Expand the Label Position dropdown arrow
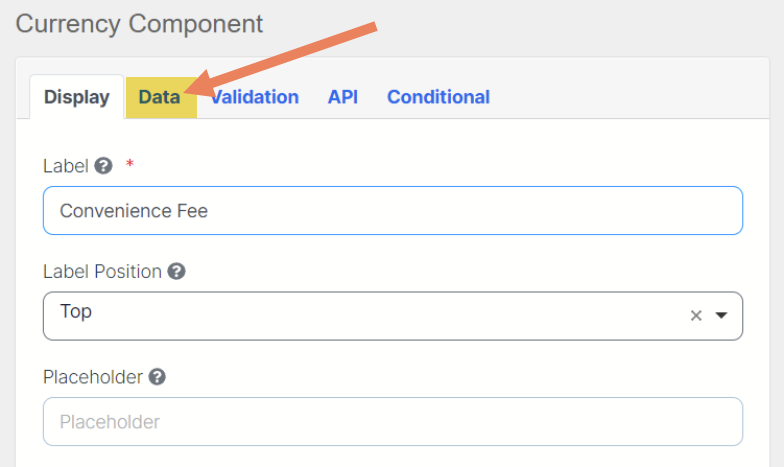The image size is (784, 467). (x=722, y=316)
